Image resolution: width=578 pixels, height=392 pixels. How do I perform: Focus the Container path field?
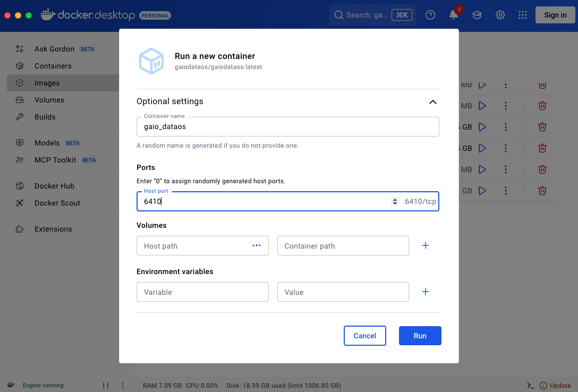click(343, 246)
